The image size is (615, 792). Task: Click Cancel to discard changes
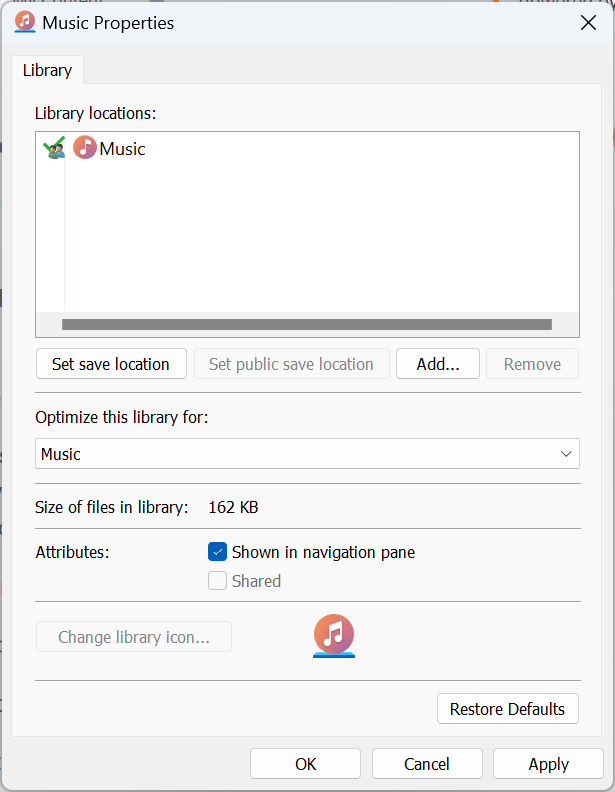point(427,764)
